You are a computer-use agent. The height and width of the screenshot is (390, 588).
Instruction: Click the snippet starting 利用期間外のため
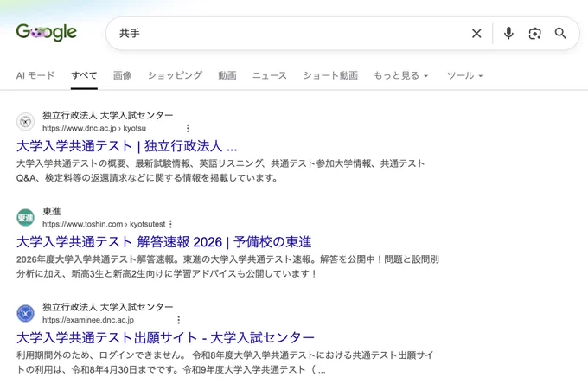pos(225,362)
